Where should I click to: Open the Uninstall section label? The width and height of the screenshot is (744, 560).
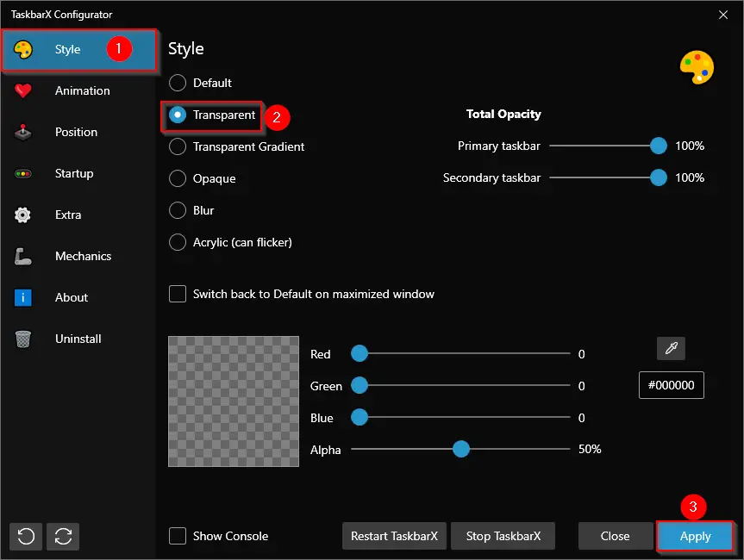78,339
